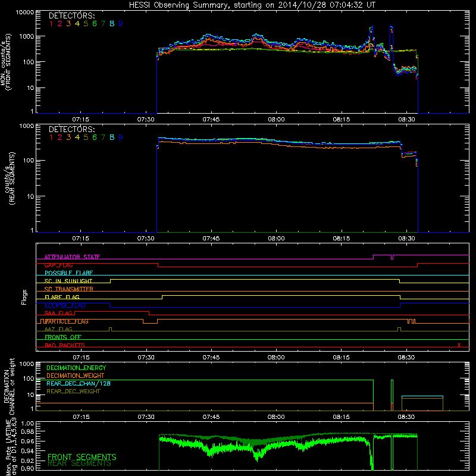Click the 0.98 value on the livetime axis
This screenshot has width=476, height=476.
click(27, 431)
